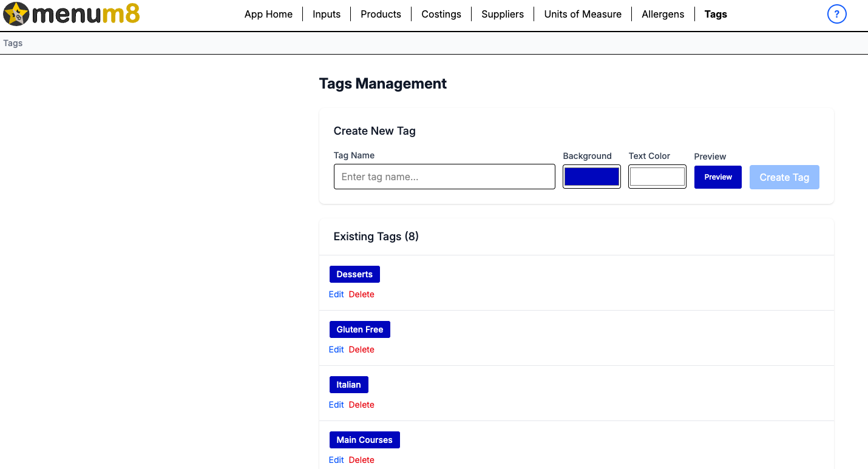
Task: Open the Inputs menu item
Action: pos(327,14)
